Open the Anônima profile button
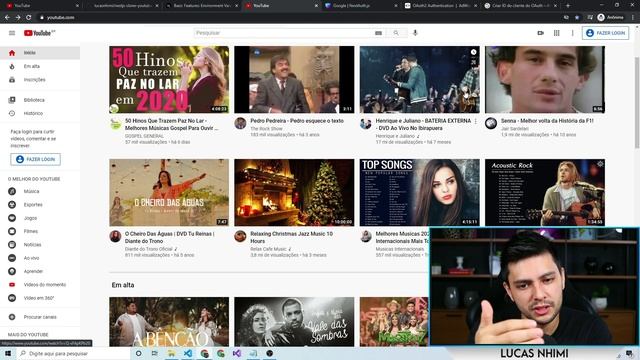The width and height of the screenshot is (640, 360). [x=611, y=18]
